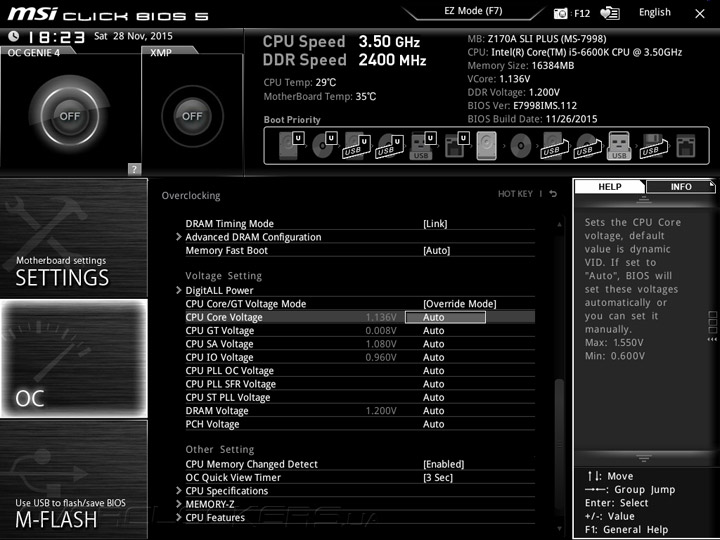This screenshot has height=540, width=720.
Task: Click the question mark help icon under OC Genie
Action: pos(134,169)
